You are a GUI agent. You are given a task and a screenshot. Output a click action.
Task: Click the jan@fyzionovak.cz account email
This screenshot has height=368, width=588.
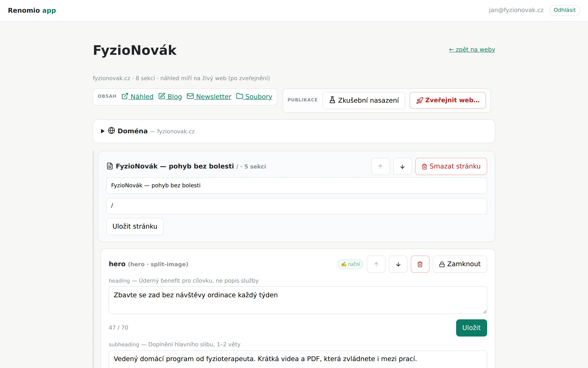pyautogui.click(x=516, y=10)
